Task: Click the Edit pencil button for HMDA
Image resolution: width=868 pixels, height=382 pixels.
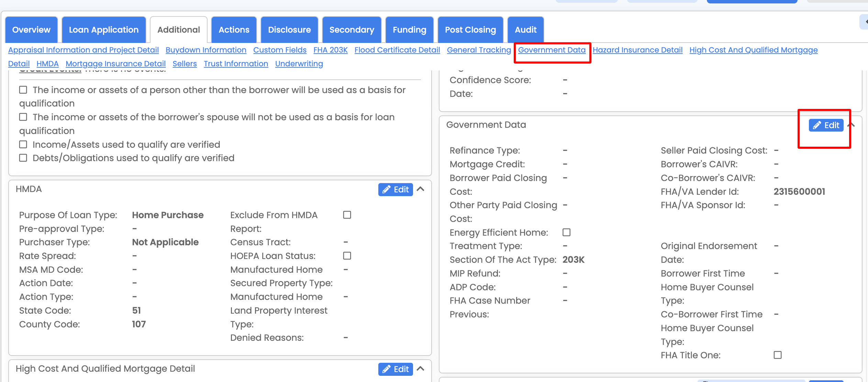Action: point(395,190)
